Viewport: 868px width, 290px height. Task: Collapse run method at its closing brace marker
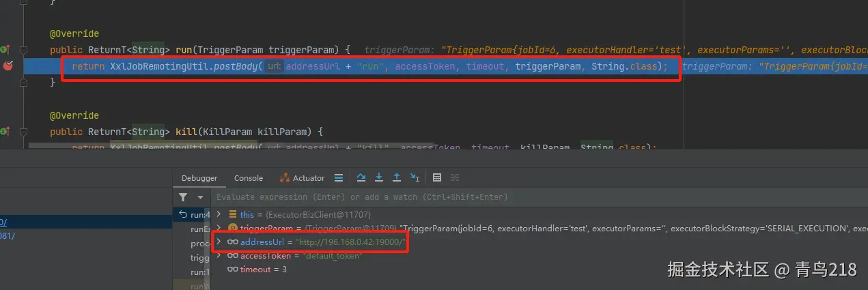23,82
